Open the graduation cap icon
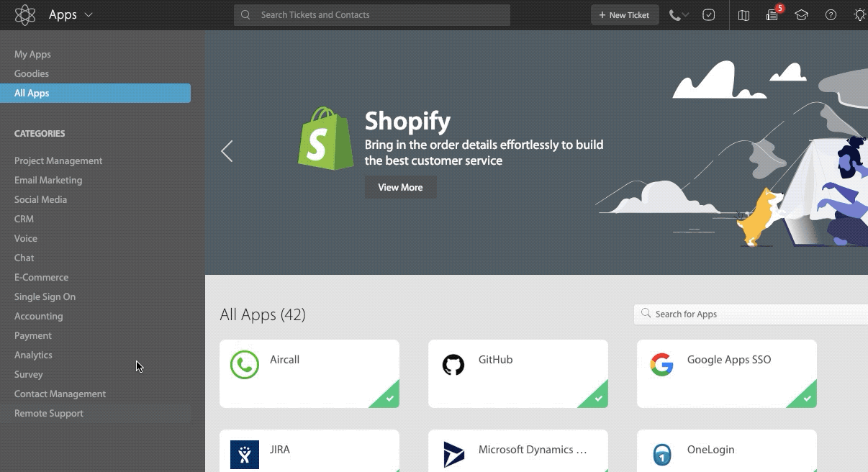 (x=802, y=15)
